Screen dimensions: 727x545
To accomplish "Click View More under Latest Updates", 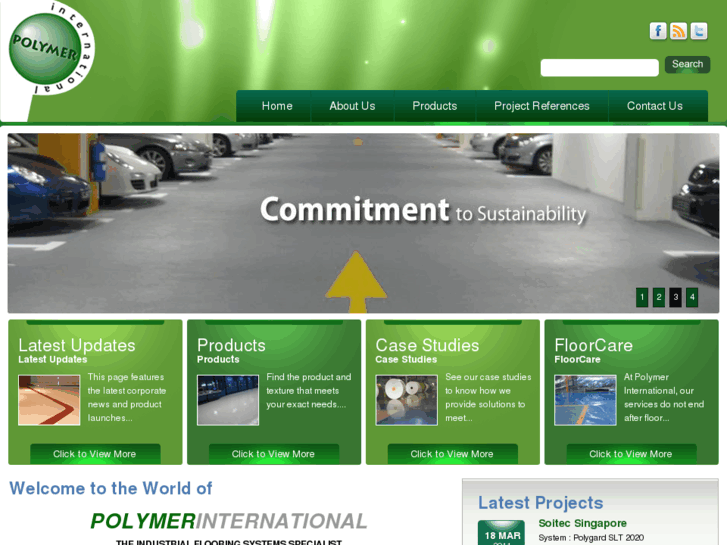I will click(x=95, y=454).
